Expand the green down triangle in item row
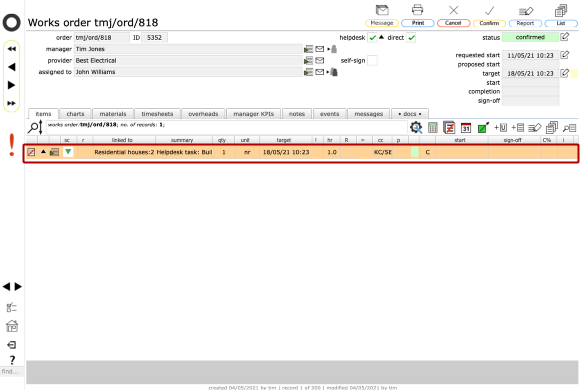The width and height of the screenshot is (580, 390). coord(68,152)
